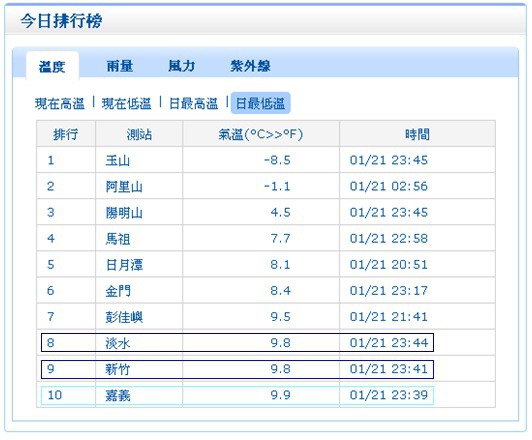Image resolution: width=532 pixels, height=440 pixels.
Task: Click the 今日排行榜 panel title
Action: tap(61, 21)
